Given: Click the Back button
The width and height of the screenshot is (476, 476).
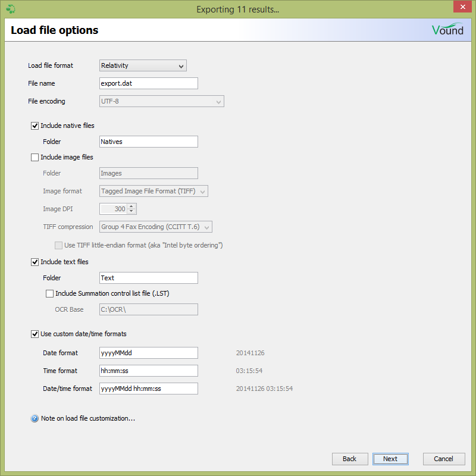Looking at the screenshot, I should [350, 459].
